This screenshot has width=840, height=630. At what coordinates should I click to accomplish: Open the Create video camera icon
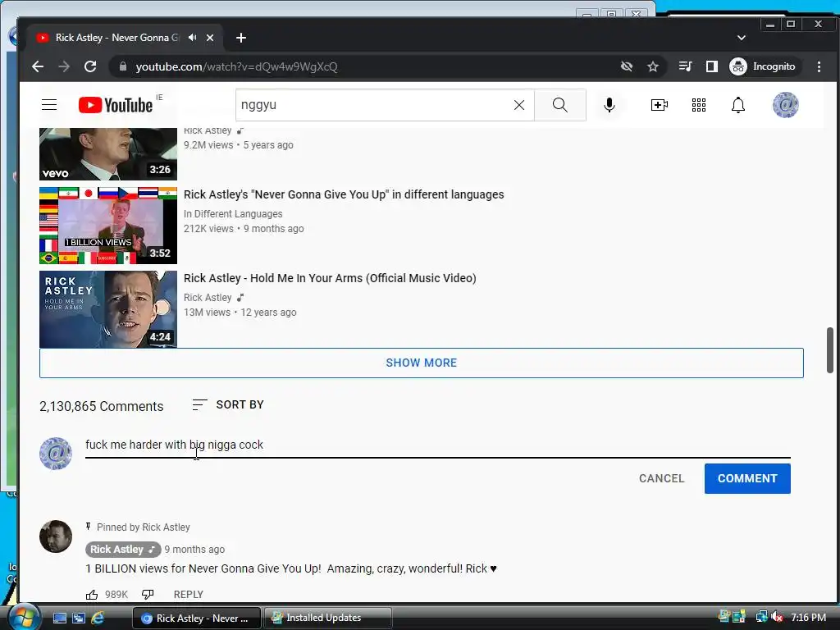[659, 105]
